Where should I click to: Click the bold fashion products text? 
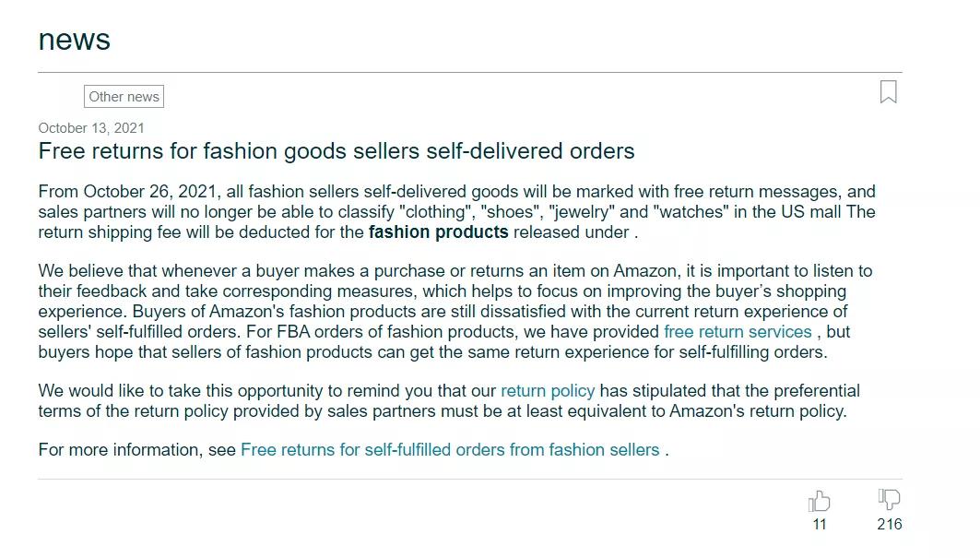tap(438, 232)
